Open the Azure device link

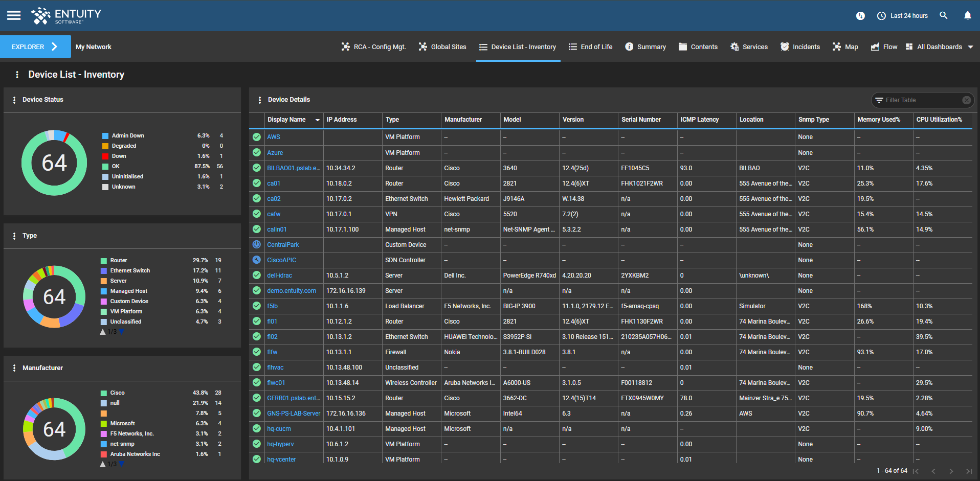[x=275, y=153]
